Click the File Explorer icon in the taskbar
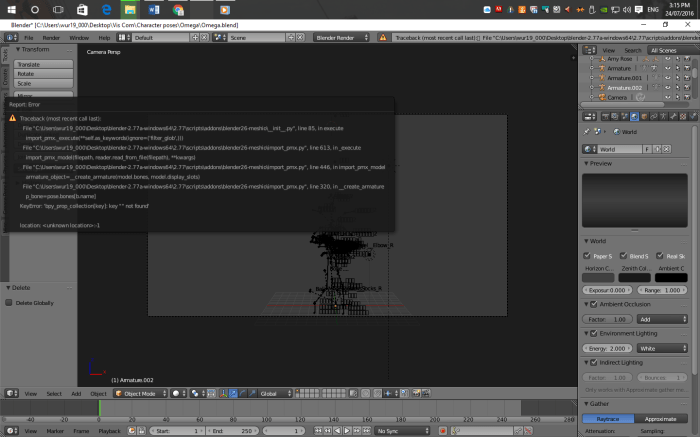The image size is (700, 437). [129, 9]
